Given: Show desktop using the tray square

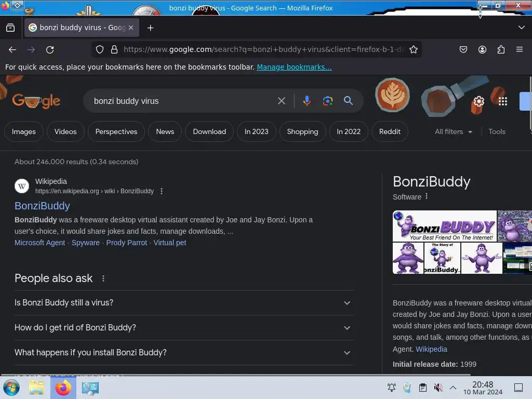Looking at the screenshot, I should 518,388.
